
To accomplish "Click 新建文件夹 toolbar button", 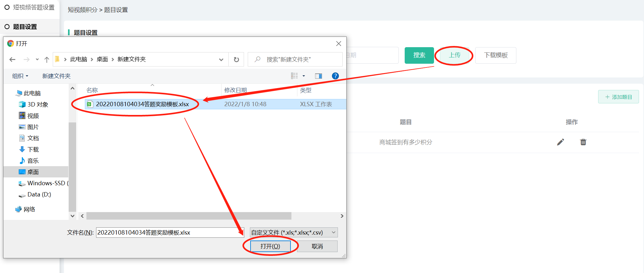I will [56, 76].
